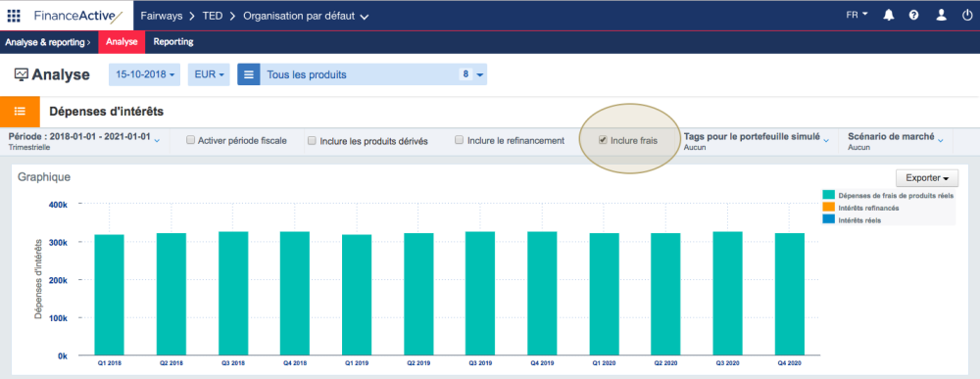Click the Q4 2020 bar
Screen dimensions: 980x379
click(x=789, y=294)
